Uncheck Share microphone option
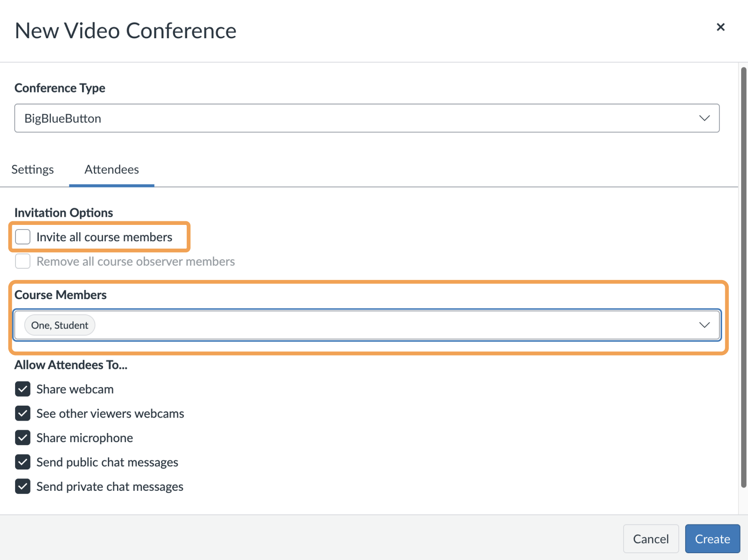 [23, 438]
